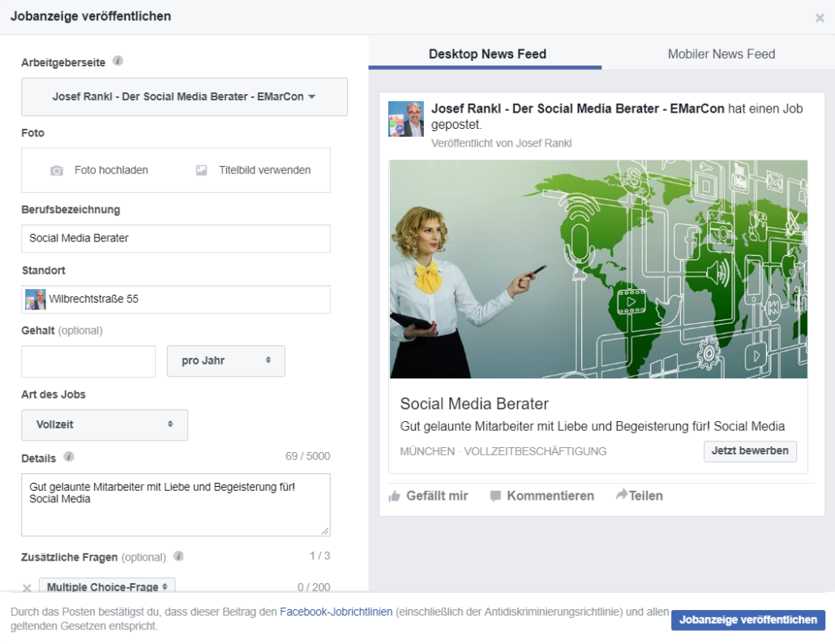835x644 pixels.
Task: Close the Jobanzeige veröffentlichen dialog
Action: (820, 18)
